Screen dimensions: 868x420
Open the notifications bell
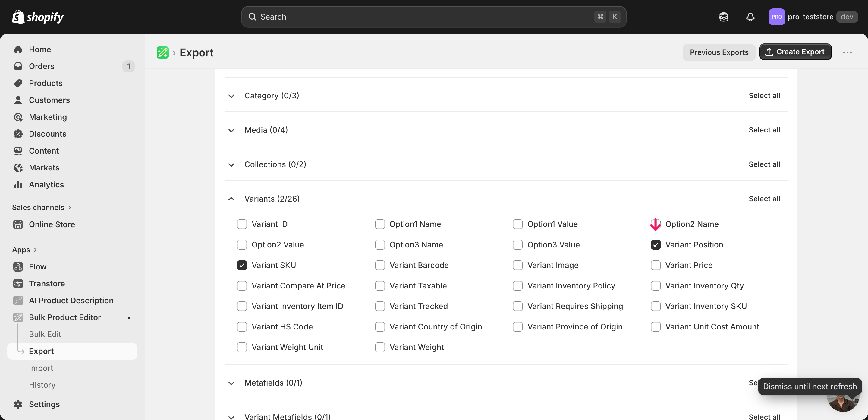(750, 17)
